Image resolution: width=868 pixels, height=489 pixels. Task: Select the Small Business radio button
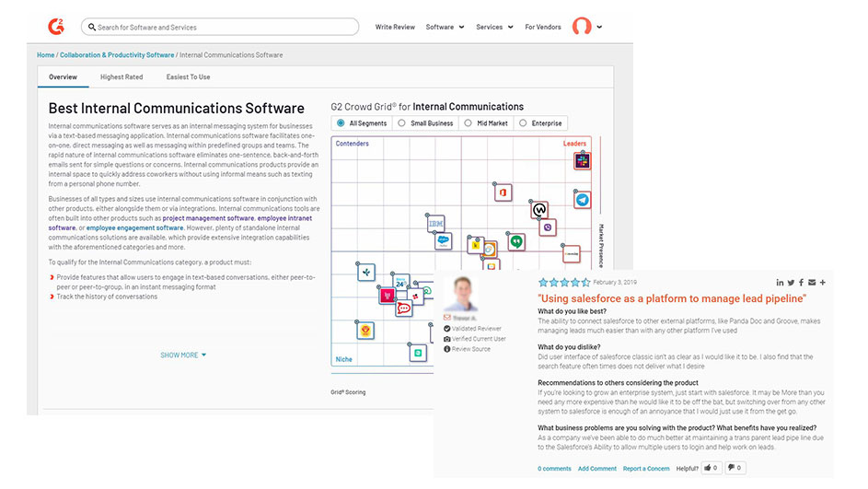(401, 123)
